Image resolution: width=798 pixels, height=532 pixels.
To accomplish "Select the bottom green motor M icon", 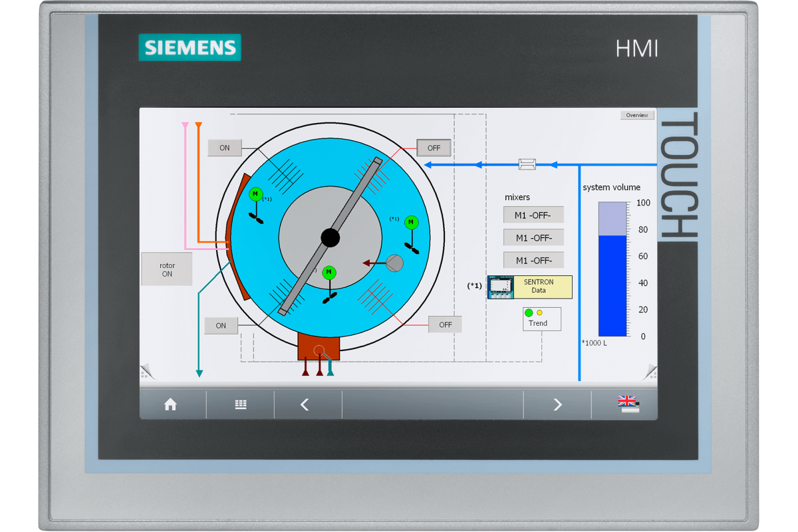I will pos(329,273).
